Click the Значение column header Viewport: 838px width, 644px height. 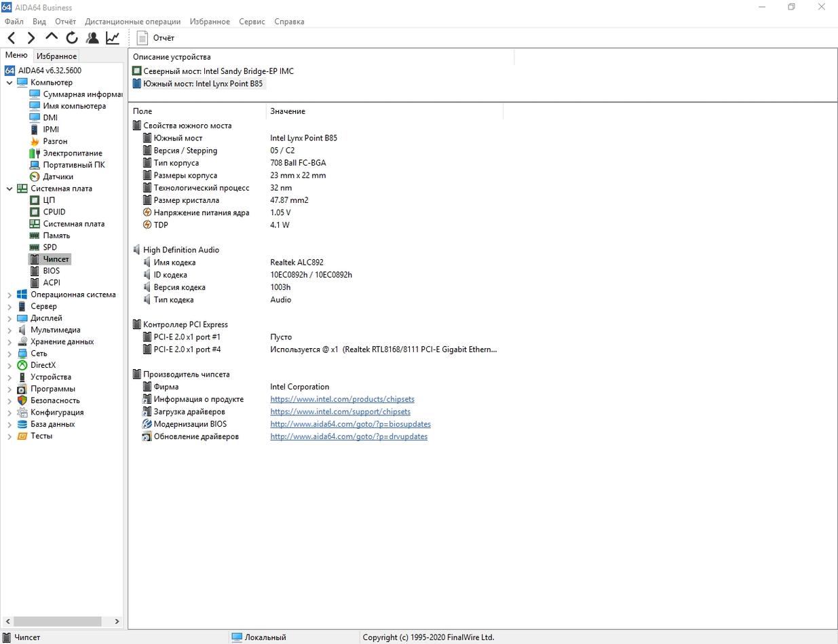pos(385,111)
